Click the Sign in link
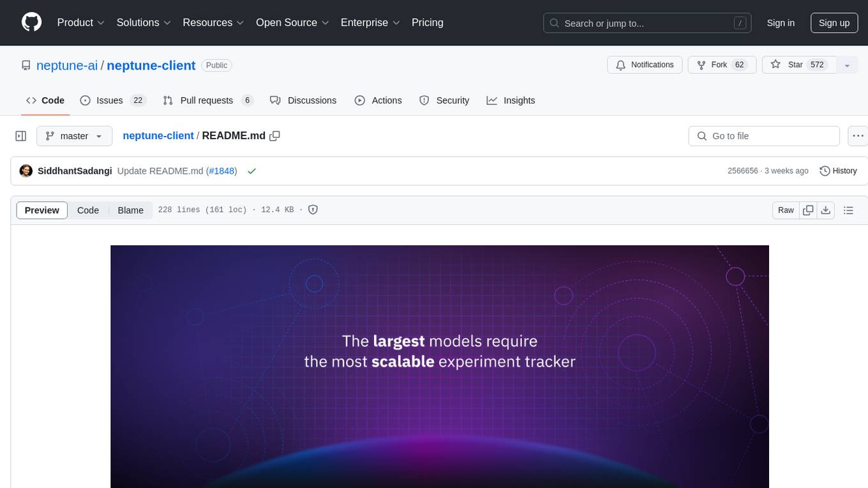 (x=781, y=23)
